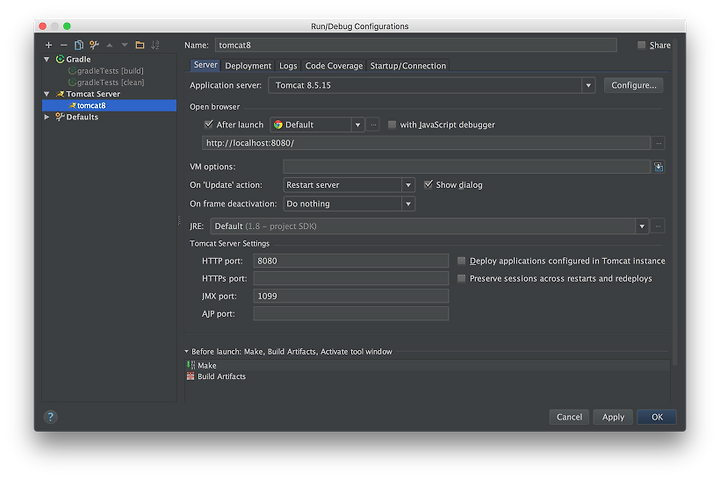Image resolution: width=720 pixels, height=480 pixels.
Task: Select the Build Artifacts before-launch task
Action: click(428, 376)
